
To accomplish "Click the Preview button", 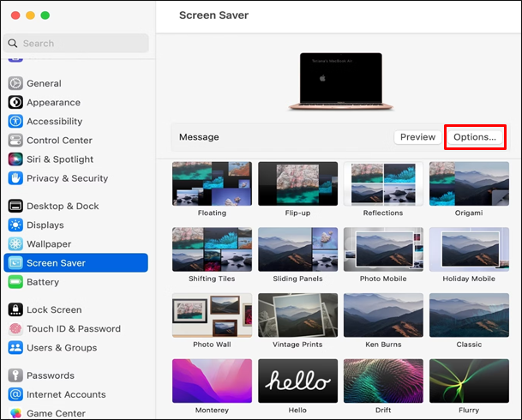I will point(417,137).
